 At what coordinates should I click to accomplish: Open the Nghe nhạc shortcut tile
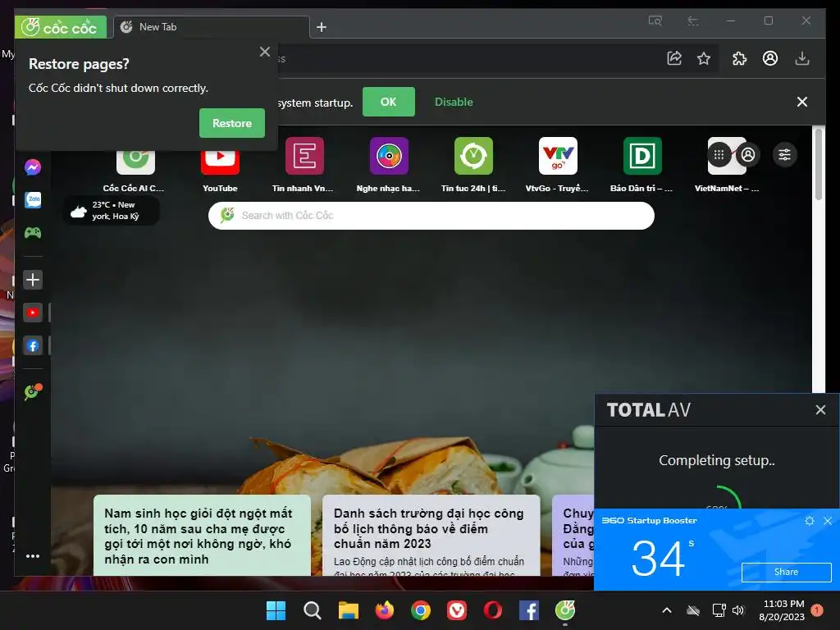[x=389, y=165]
